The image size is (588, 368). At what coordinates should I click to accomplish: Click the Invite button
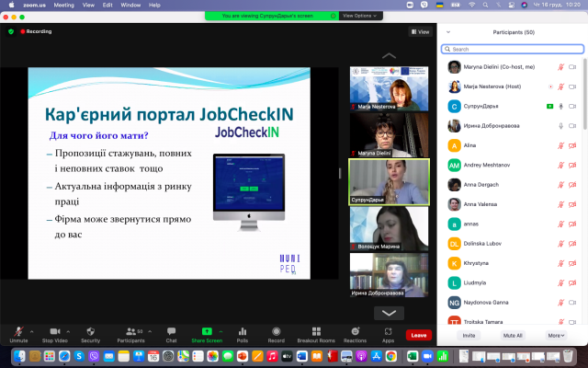tap(469, 335)
